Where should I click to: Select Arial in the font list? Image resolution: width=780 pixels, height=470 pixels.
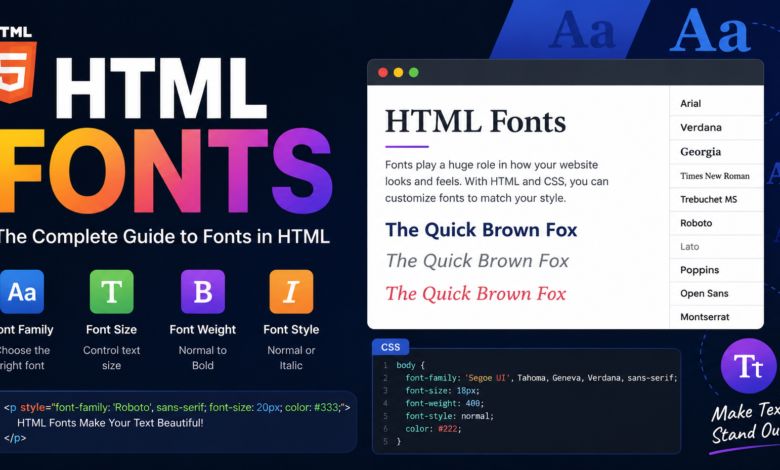[716, 103]
